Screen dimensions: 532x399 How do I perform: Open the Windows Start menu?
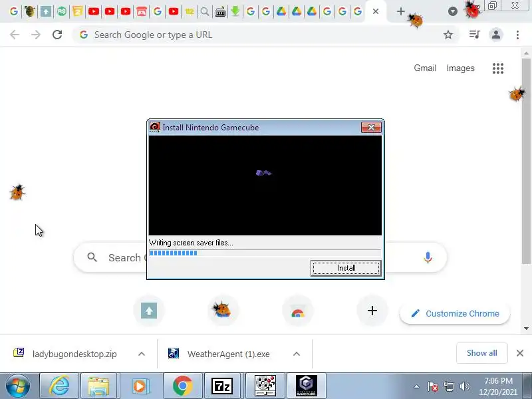point(18,386)
